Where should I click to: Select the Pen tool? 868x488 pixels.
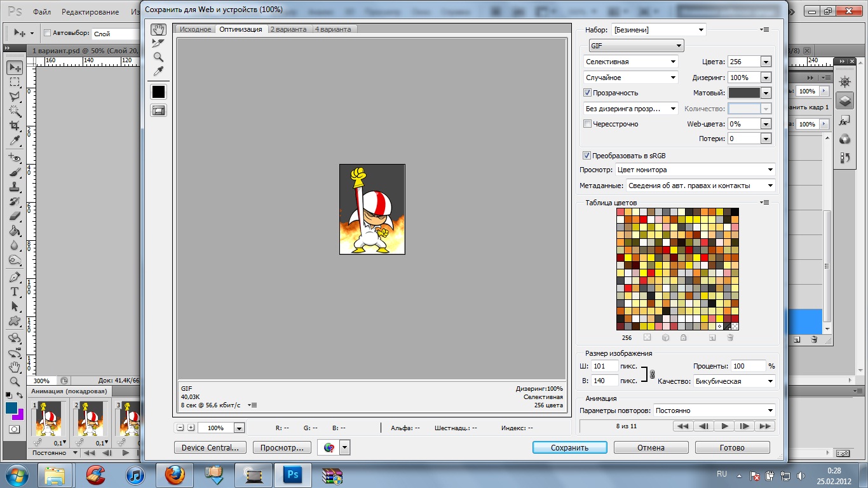pos(15,278)
